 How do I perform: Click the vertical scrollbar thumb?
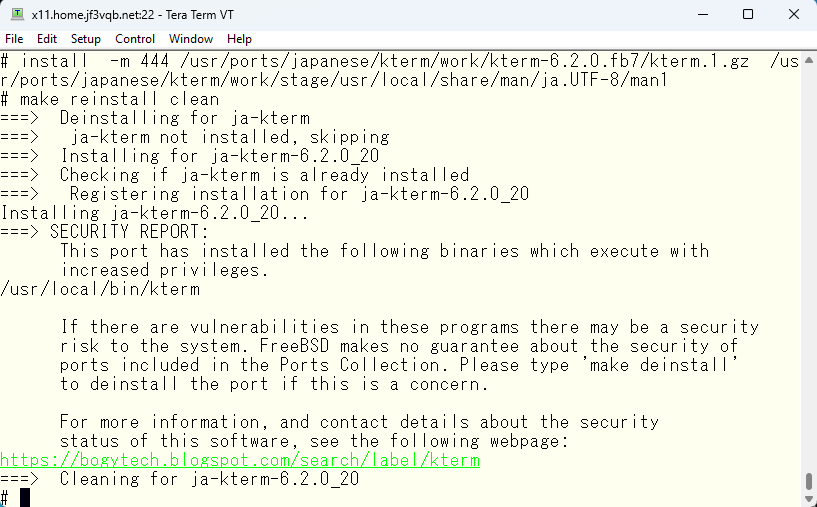tap(809, 481)
